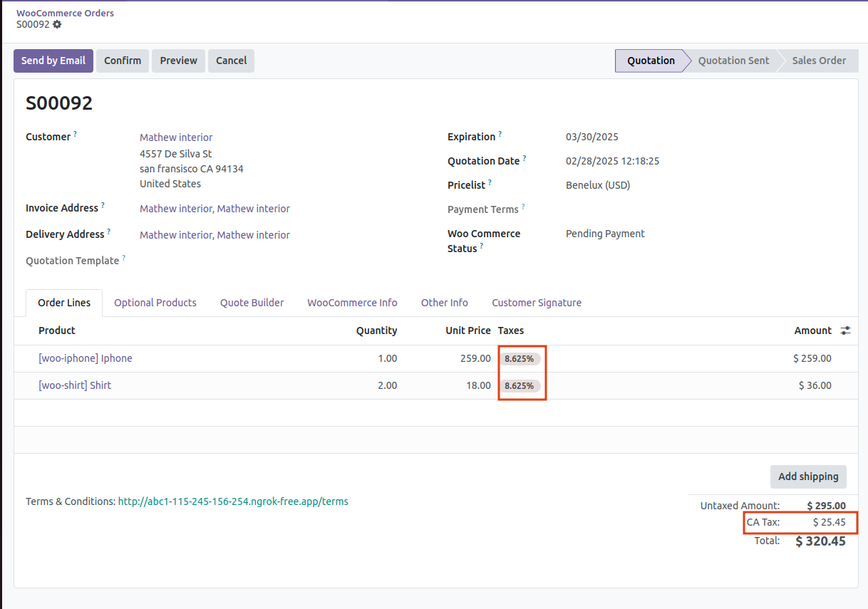Screen dimensions: 868x609
Task: Click the Unit Price column header
Action: [468, 330]
